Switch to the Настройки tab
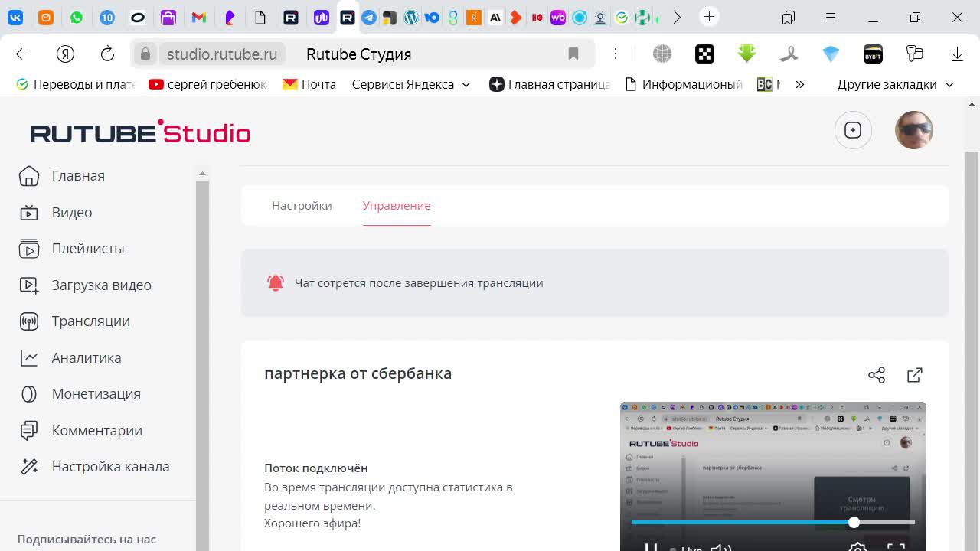Image resolution: width=980 pixels, height=551 pixels. point(302,206)
